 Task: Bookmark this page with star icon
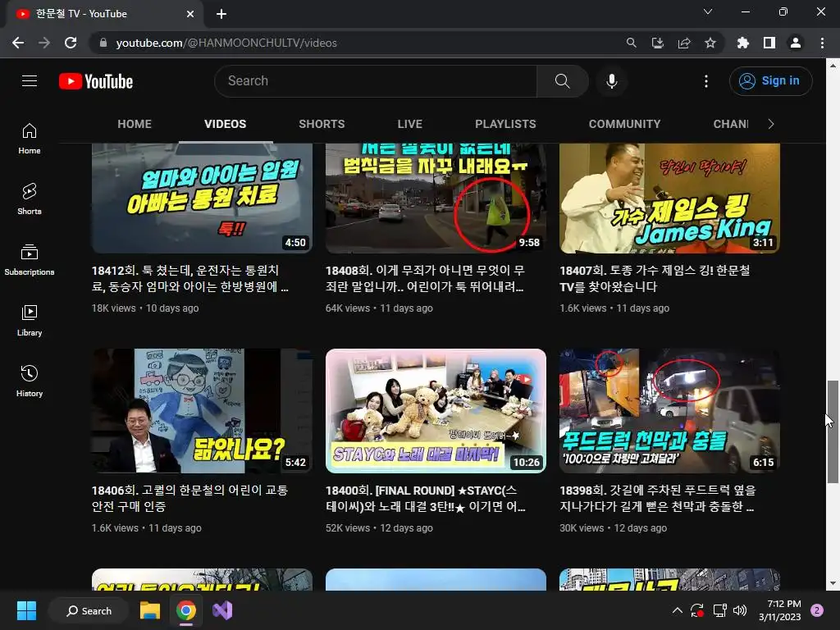pyautogui.click(x=710, y=43)
